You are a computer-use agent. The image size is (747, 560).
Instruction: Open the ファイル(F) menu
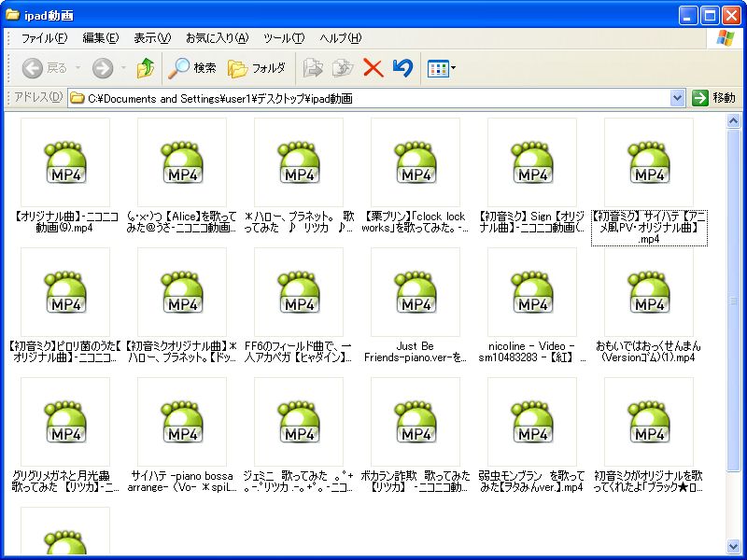[x=44, y=38]
